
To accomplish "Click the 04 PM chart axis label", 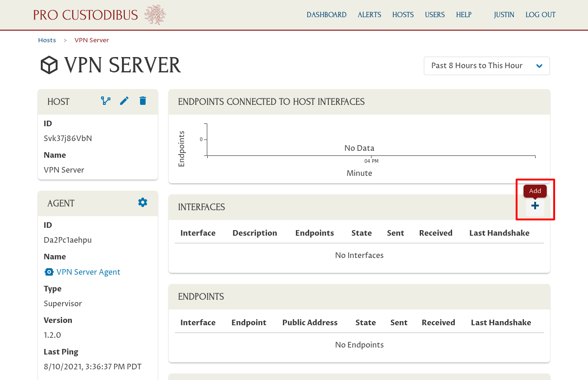I will [371, 161].
